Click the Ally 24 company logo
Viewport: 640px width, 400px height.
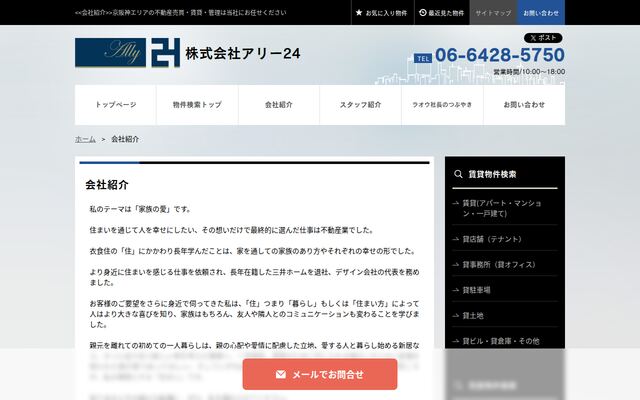(127, 53)
